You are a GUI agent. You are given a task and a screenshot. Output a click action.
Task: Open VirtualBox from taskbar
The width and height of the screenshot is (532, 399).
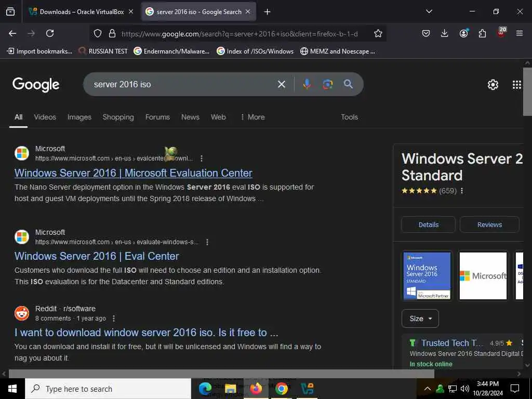307,389
